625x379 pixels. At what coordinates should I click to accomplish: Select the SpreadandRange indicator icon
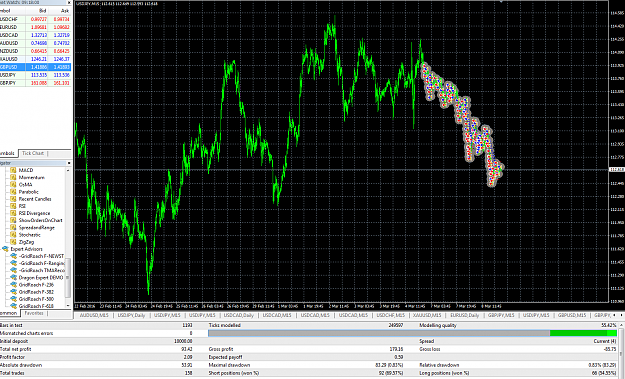[x=13, y=228]
